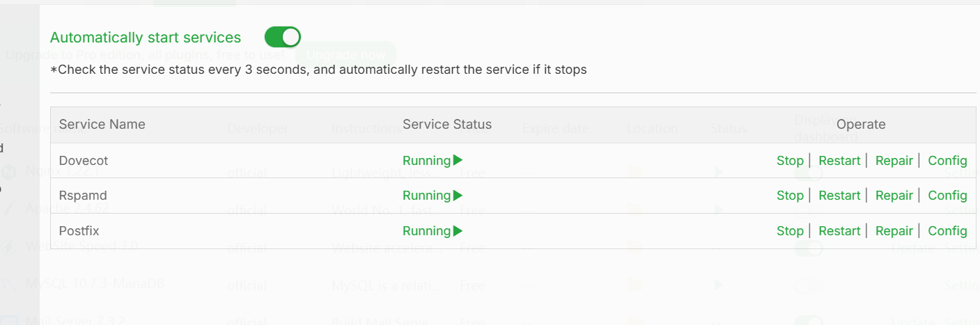Stop the Dovecot service
Viewport: 980px width, 325px height.
click(790, 161)
